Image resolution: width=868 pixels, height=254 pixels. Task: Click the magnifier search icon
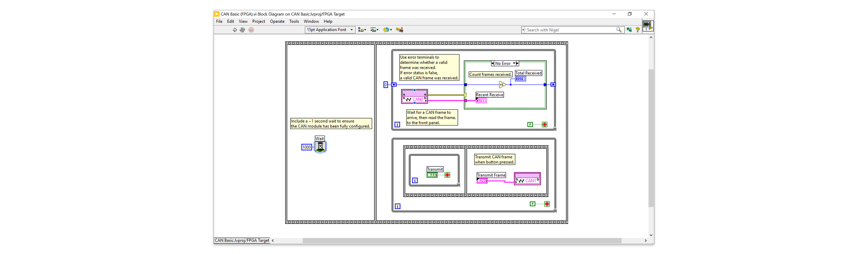point(619,30)
